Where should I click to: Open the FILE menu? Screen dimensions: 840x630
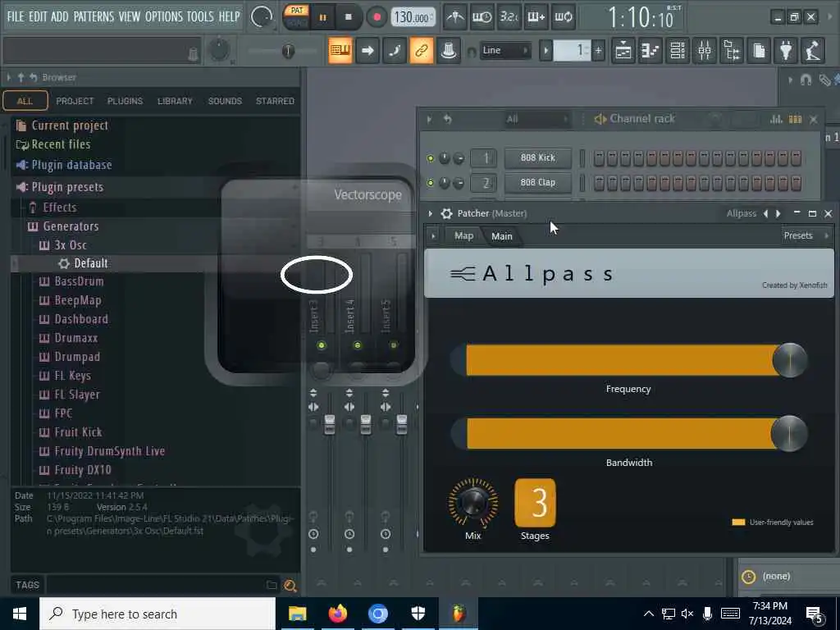[x=16, y=16]
